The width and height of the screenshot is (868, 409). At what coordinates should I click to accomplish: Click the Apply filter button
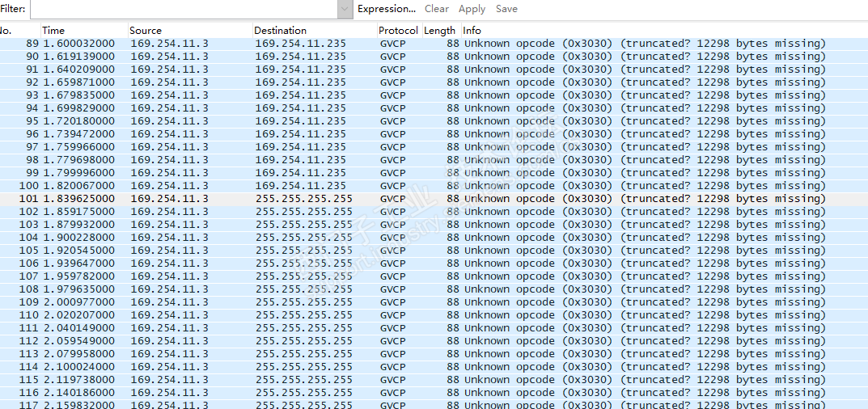click(x=472, y=9)
